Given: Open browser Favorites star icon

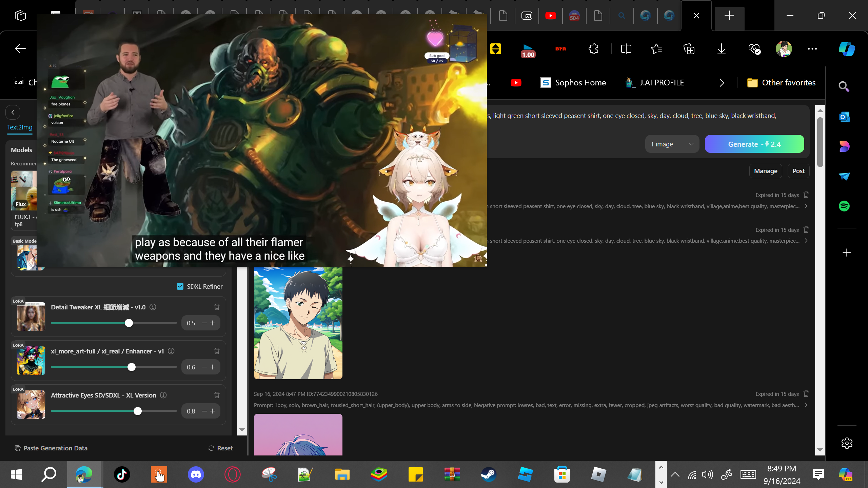Looking at the screenshot, I should (x=657, y=49).
